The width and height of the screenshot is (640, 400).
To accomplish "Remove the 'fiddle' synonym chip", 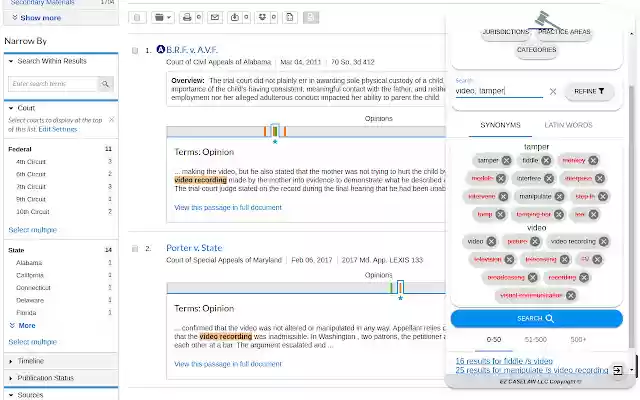I will [x=546, y=160].
